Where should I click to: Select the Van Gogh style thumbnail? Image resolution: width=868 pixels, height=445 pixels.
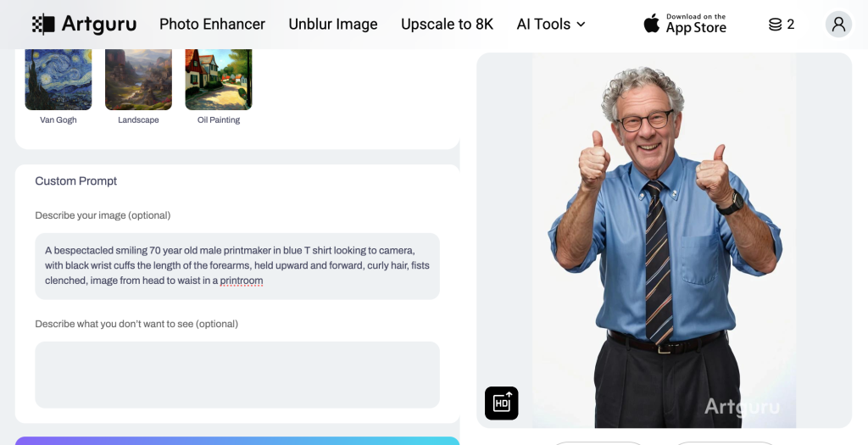click(58, 79)
